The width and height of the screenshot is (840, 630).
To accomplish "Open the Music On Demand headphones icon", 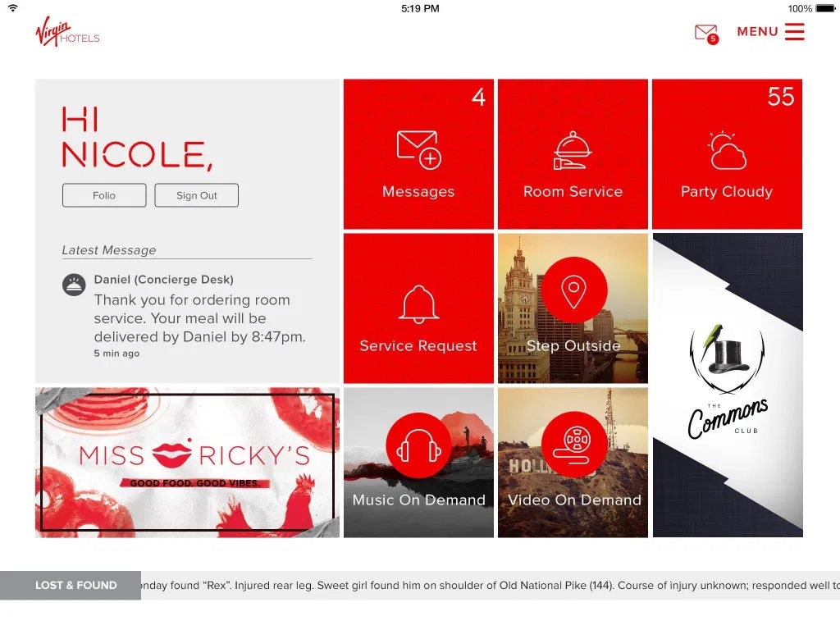I will pos(418,445).
